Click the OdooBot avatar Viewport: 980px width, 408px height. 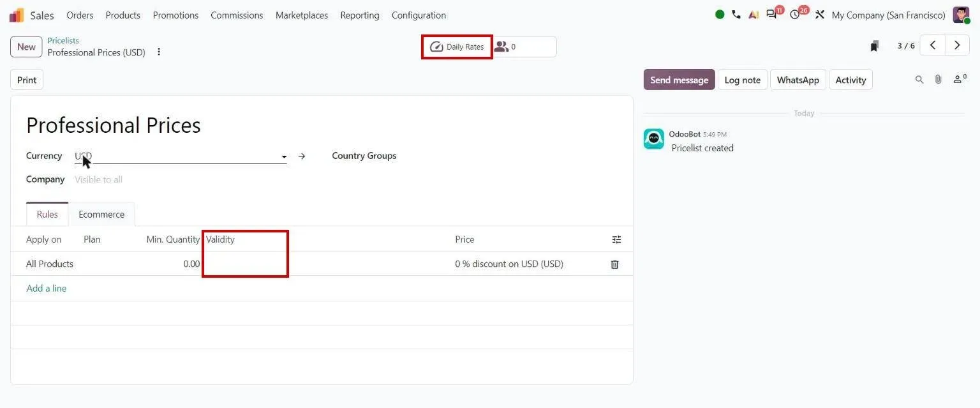coord(654,139)
